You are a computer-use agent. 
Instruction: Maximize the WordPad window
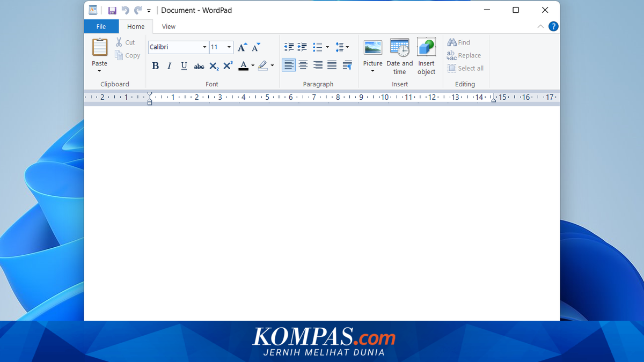coord(516,10)
